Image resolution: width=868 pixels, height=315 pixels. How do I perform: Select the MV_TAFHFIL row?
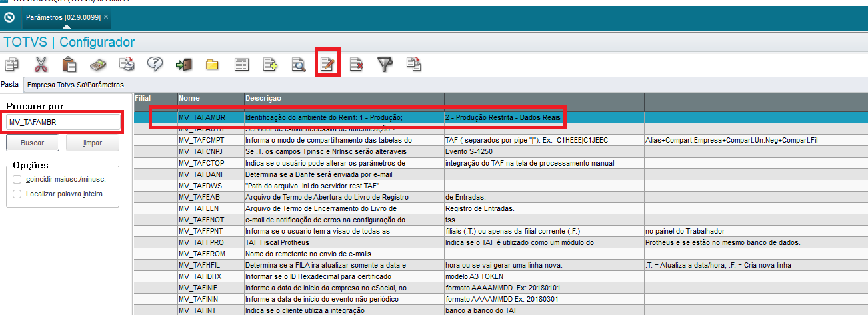point(501,265)
